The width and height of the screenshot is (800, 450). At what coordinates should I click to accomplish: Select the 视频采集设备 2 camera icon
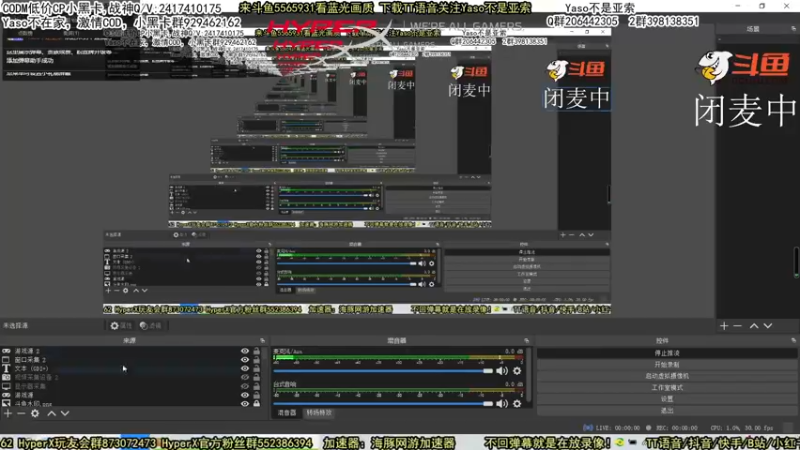[x=6, y=377]
